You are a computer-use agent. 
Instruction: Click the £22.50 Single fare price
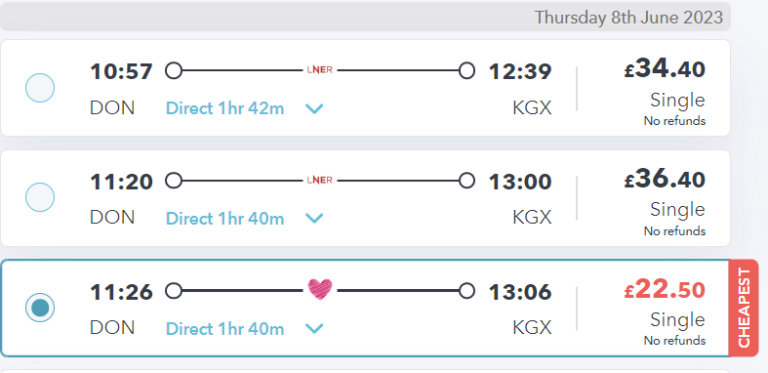pyautogui.click(x=665, y=290)
